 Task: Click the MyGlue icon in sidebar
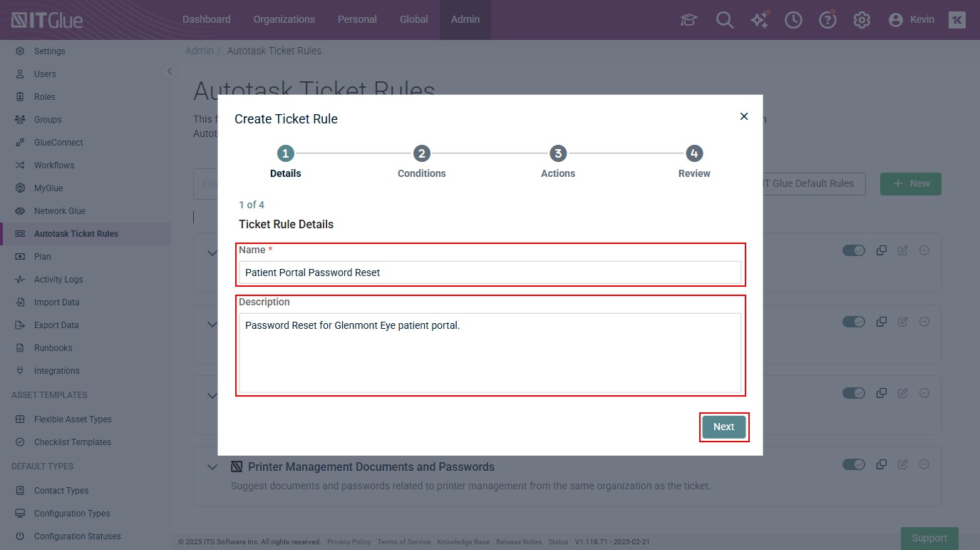[20, 188]
